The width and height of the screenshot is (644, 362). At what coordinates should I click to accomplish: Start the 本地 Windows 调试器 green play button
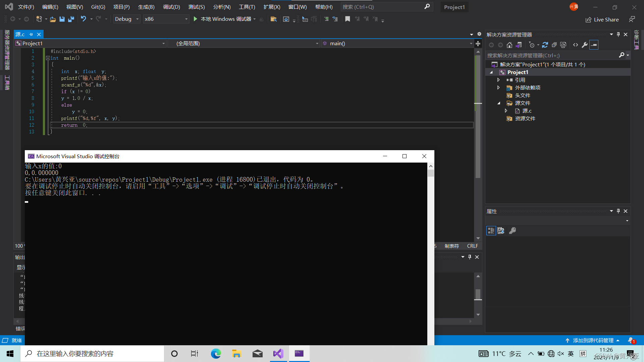(196, 19)
